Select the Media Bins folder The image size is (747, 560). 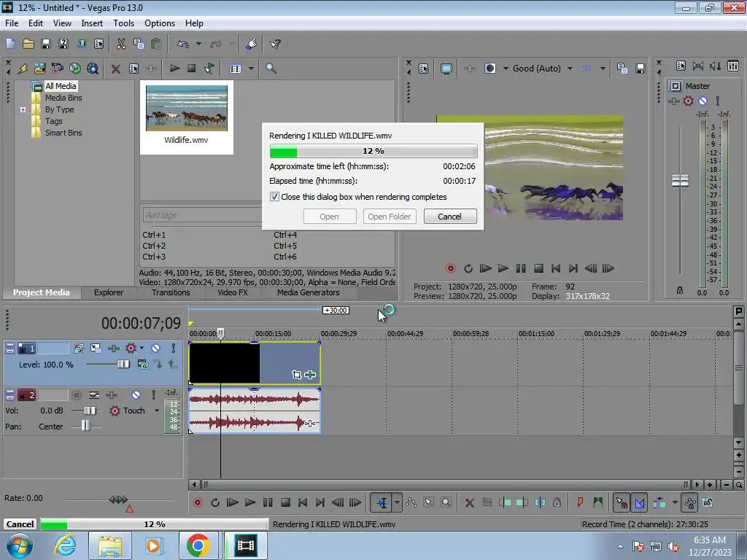click(63, 98)
